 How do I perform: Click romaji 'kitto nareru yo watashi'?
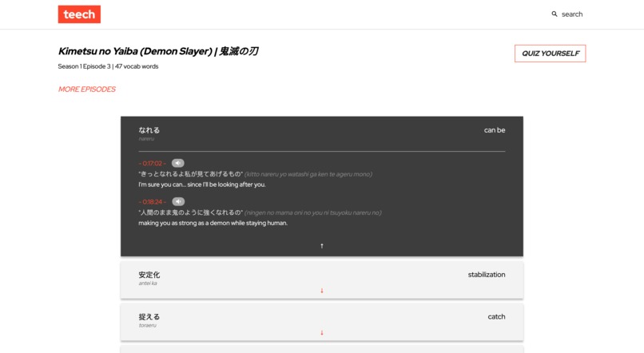pos(308,174)
